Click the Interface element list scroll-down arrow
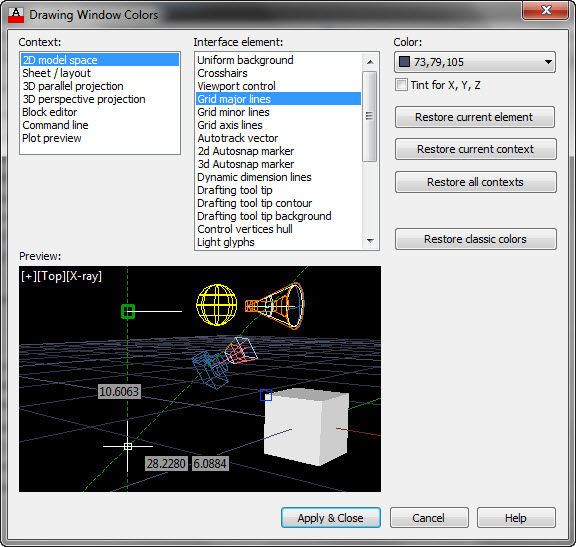 tap(370, 241)
